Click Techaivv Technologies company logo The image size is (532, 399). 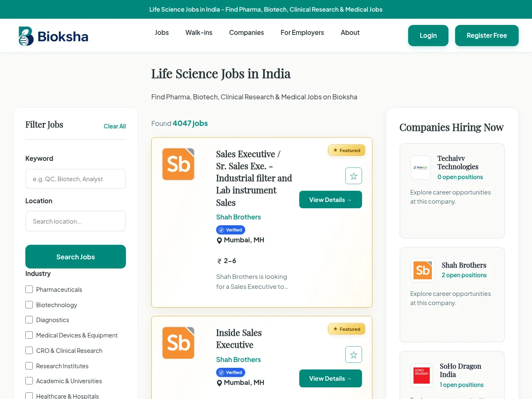[x=420, y=167]
